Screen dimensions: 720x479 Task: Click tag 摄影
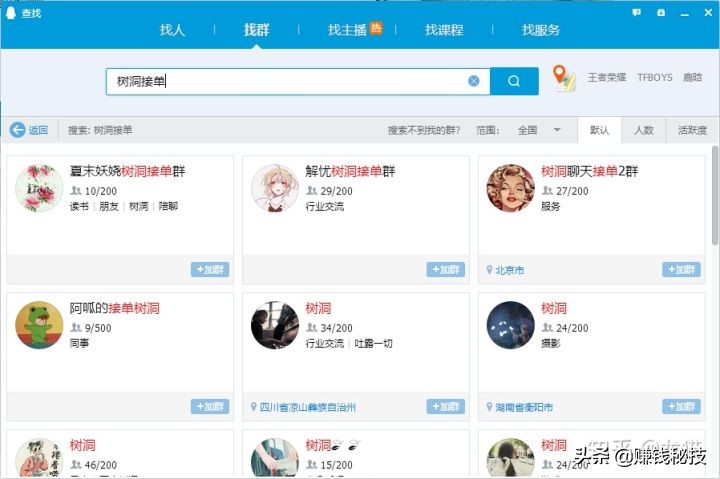pyautogui.click(x=550, y=343)
